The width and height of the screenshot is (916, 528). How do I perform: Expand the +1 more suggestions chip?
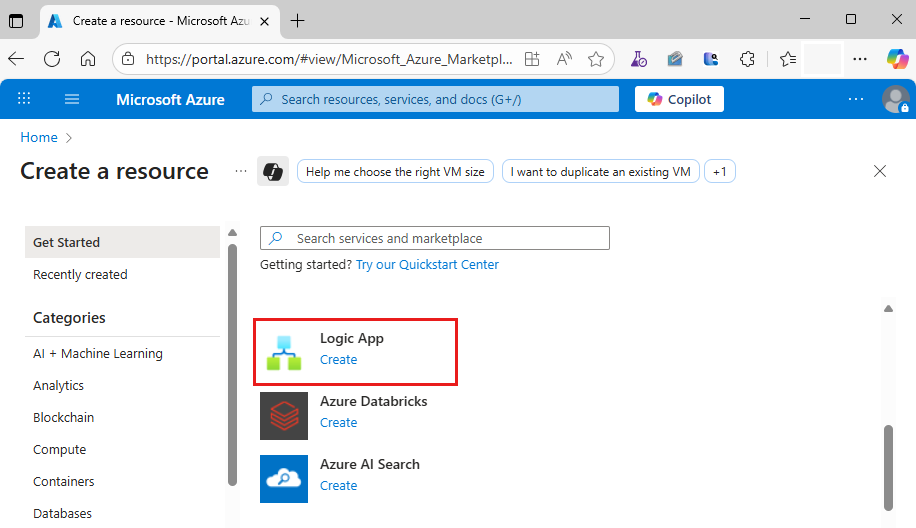720,172
